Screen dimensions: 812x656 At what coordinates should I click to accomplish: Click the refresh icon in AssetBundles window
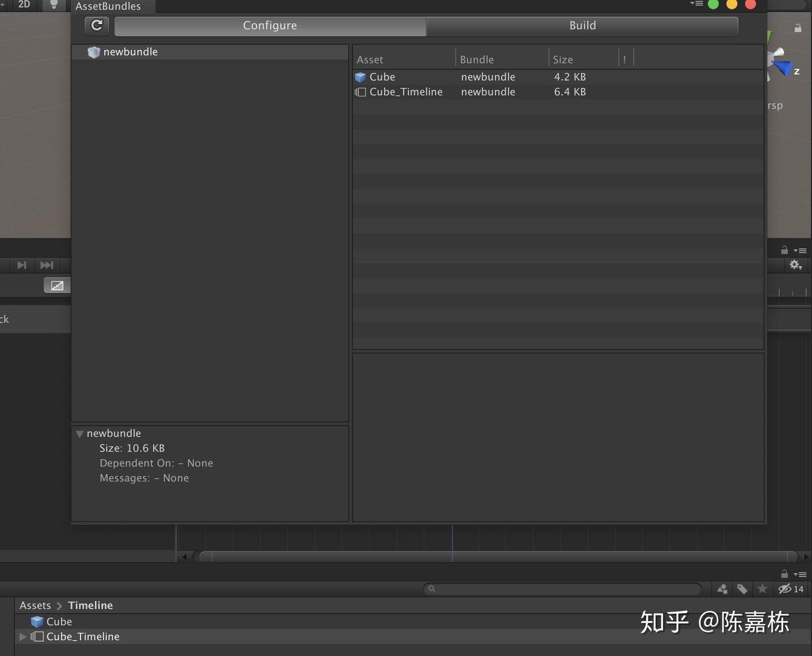[96, 25]
